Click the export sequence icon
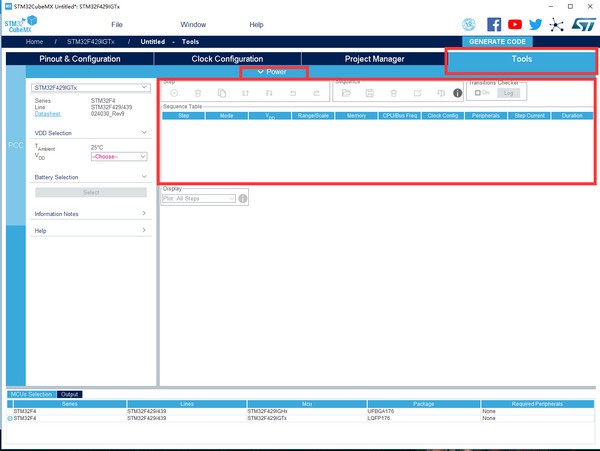The image size is (600, 451). click(x=417, y=93)
